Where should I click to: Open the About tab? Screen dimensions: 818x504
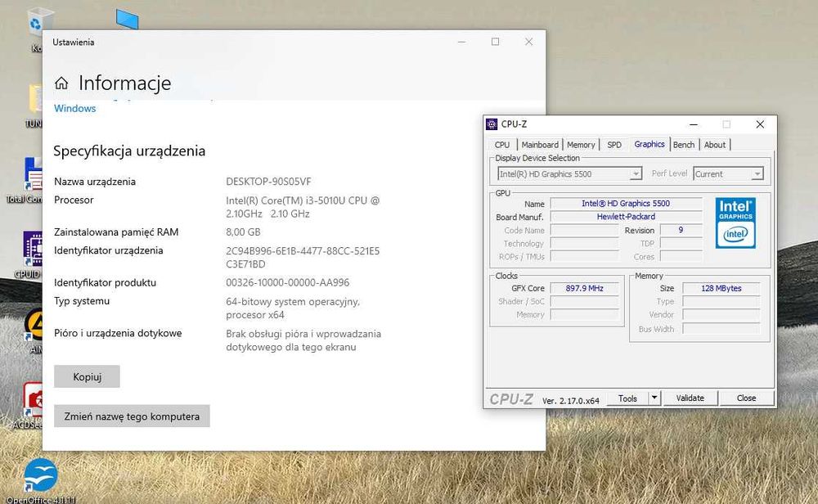pos(714,145)
